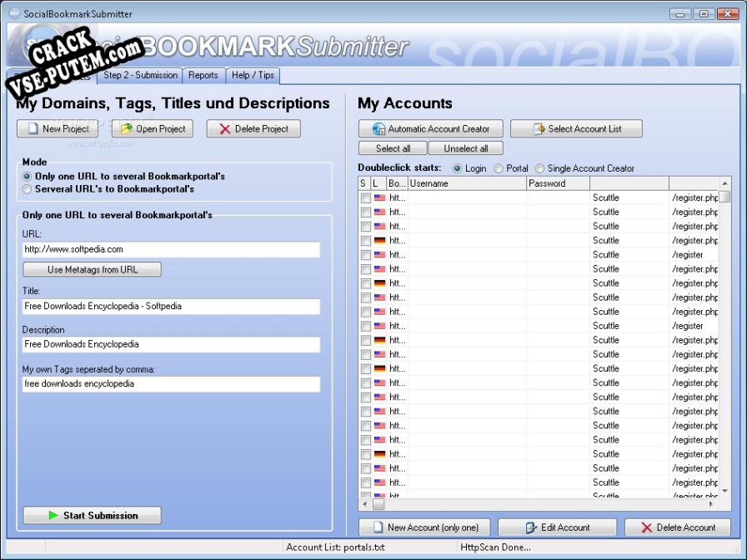Click the window's application icon in title bar
The image size is (747, 560).
pos(15,13)
